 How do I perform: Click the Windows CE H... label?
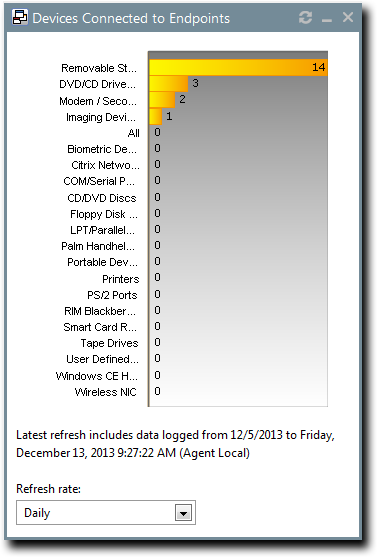click(97, 375)
